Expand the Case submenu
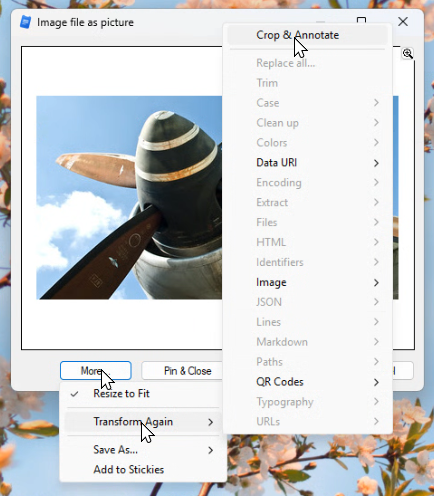Screen dimensions: 434x496 tap(307, 103)
